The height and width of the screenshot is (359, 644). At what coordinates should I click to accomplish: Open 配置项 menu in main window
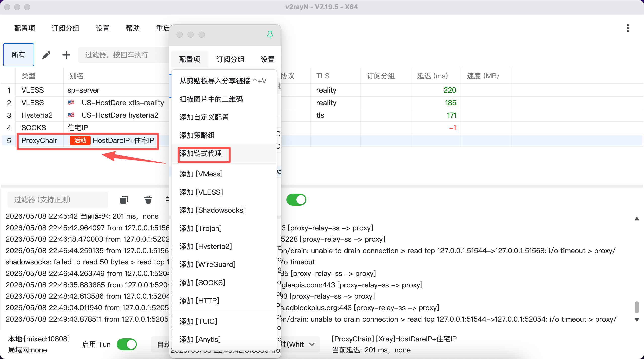(x=25, y=28)
